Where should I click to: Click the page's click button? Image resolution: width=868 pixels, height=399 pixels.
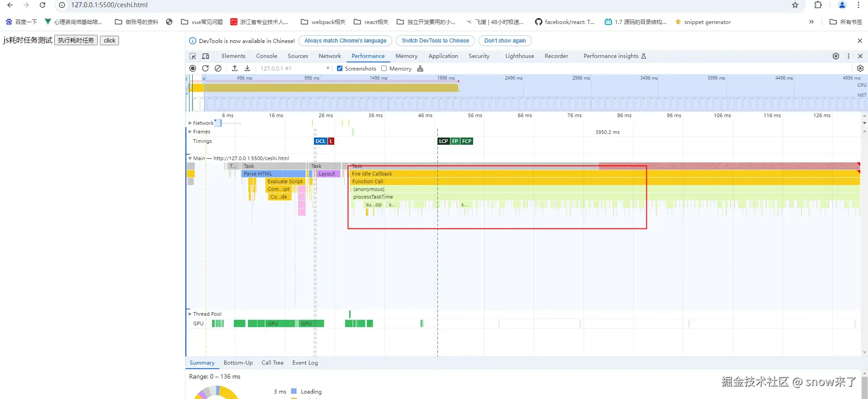click(x=109, y=40)
